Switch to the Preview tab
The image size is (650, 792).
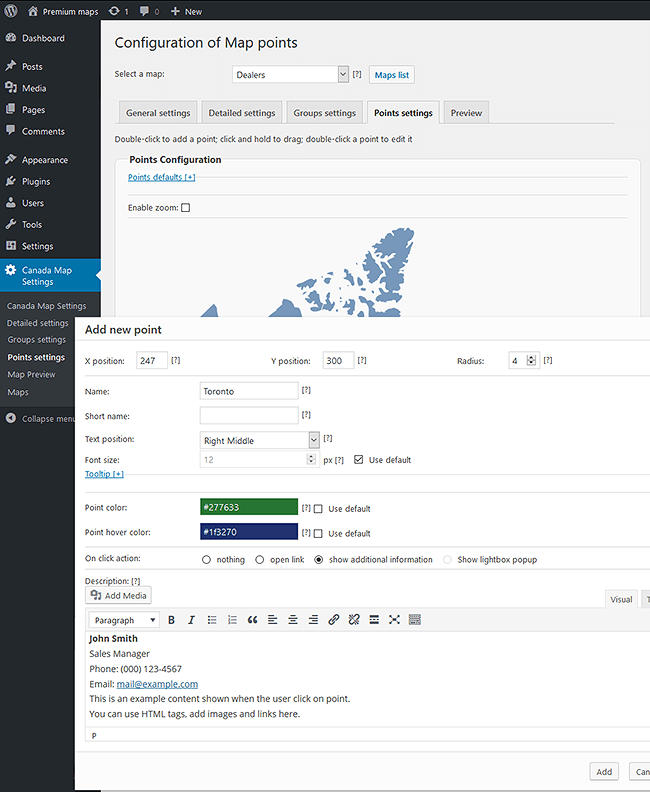coord(466,113)
